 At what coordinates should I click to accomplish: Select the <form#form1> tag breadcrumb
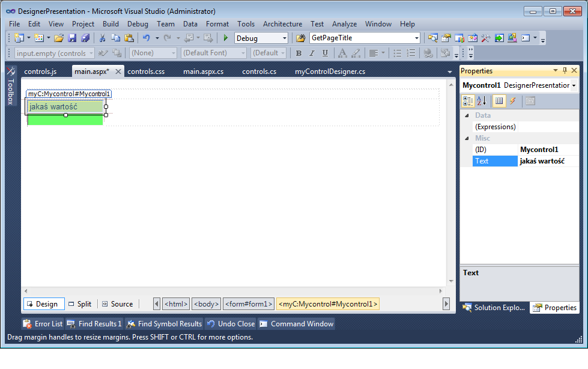249,303
